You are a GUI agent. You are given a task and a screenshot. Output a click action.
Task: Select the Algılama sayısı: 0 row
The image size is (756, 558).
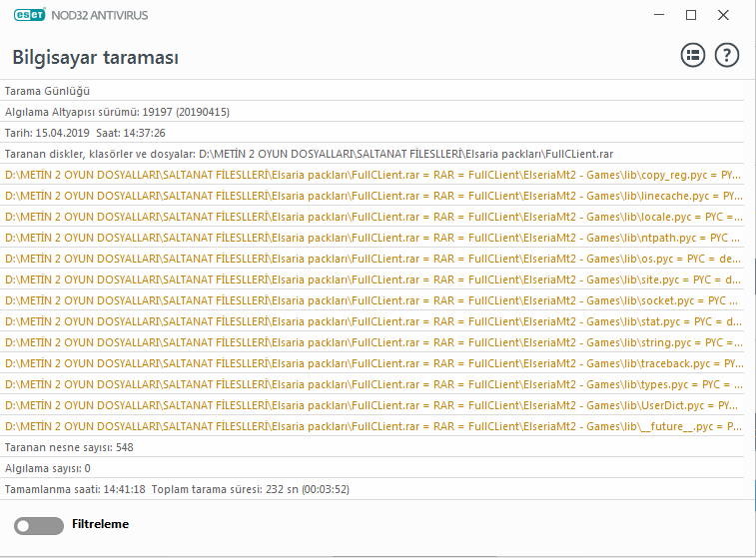tap(373, 468)
